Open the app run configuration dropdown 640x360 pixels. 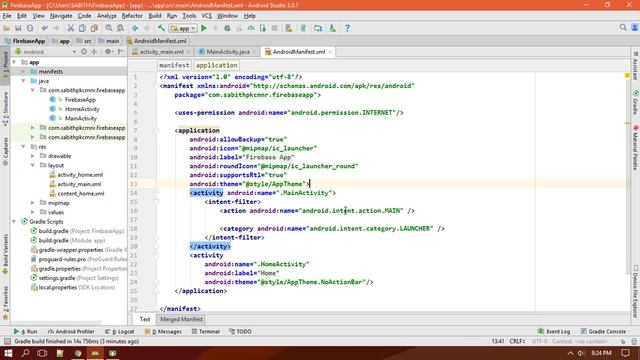183,28
